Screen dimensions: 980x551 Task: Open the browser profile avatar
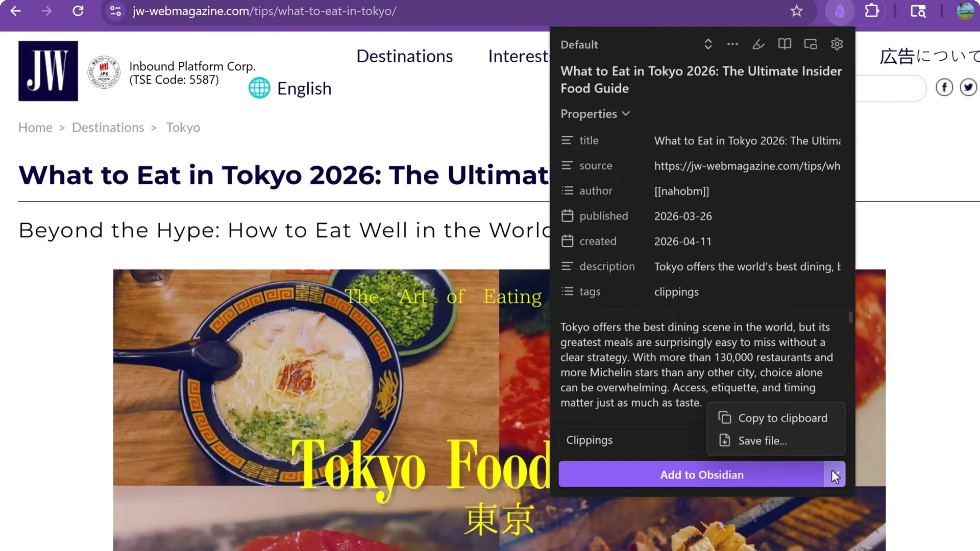click(965, 11)
